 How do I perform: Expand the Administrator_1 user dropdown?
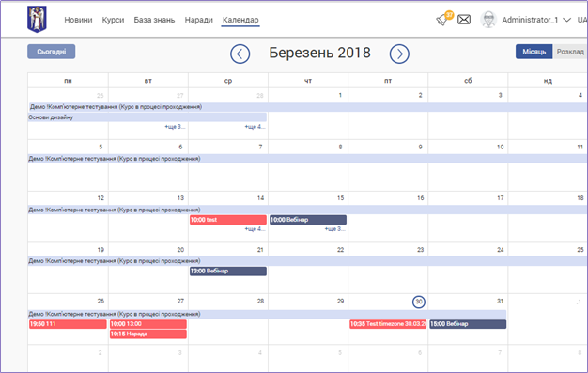(567, 20)
